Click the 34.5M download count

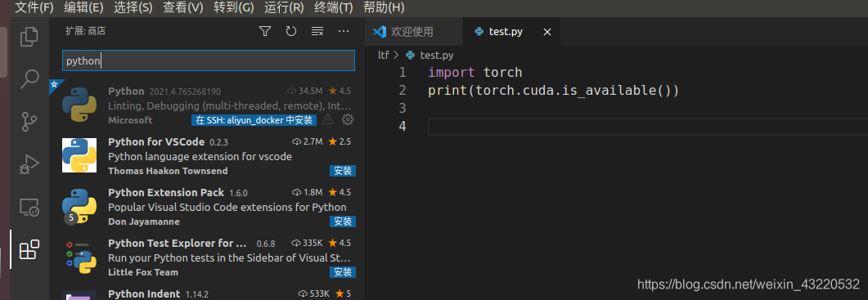[305, 91]
